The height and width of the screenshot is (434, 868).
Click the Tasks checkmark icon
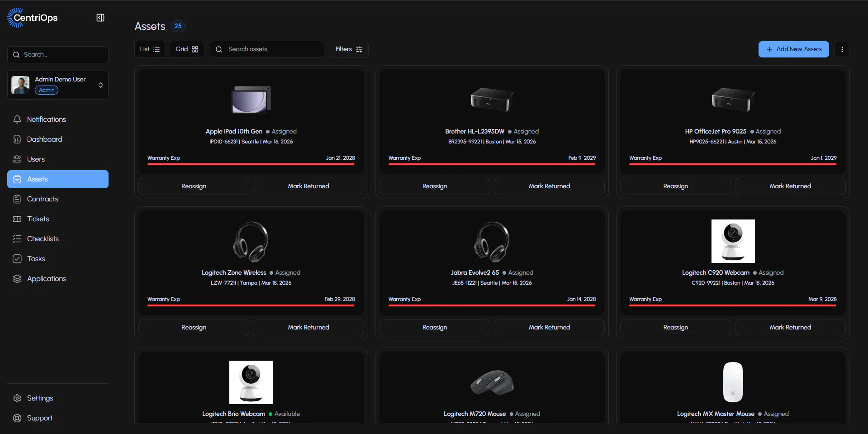tap(17, 259)
